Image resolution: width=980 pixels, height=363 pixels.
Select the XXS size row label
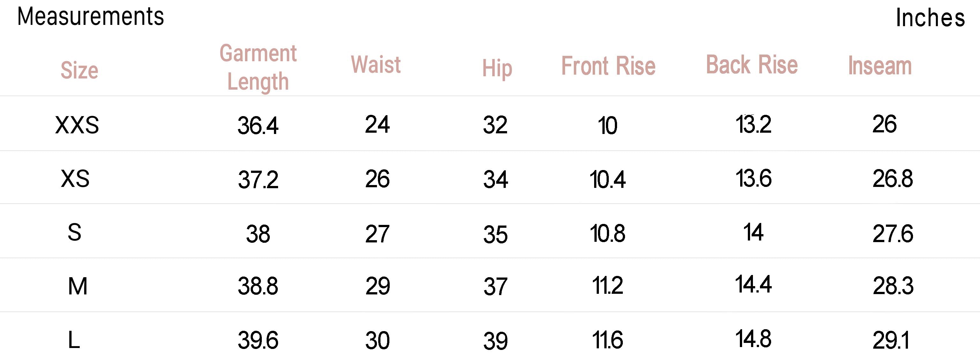tap(77, 125)
